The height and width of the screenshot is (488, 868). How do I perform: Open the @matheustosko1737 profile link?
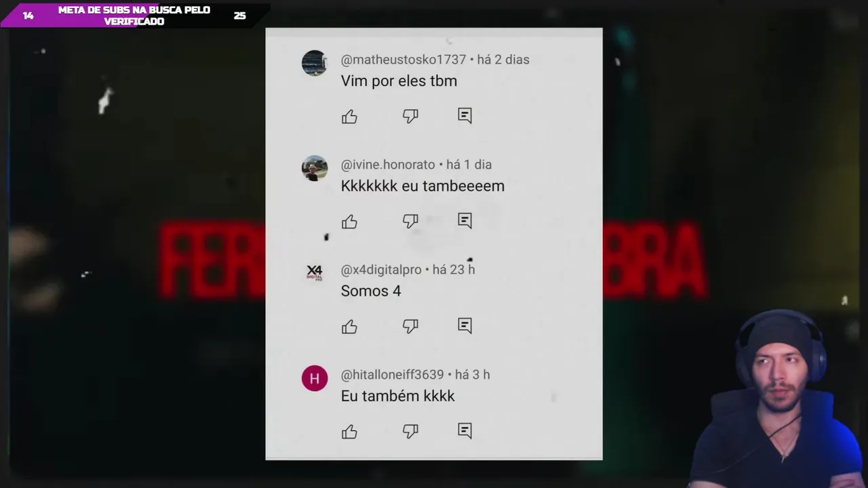[403, 60]
